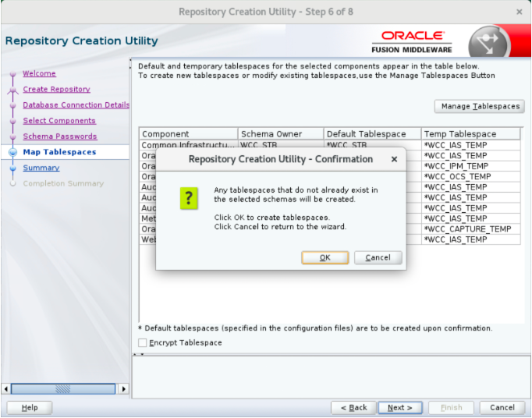Screen dimensions: 532x418
Task: Click the WCC_STB schema owner cell
Action: [x=281, y=145]
